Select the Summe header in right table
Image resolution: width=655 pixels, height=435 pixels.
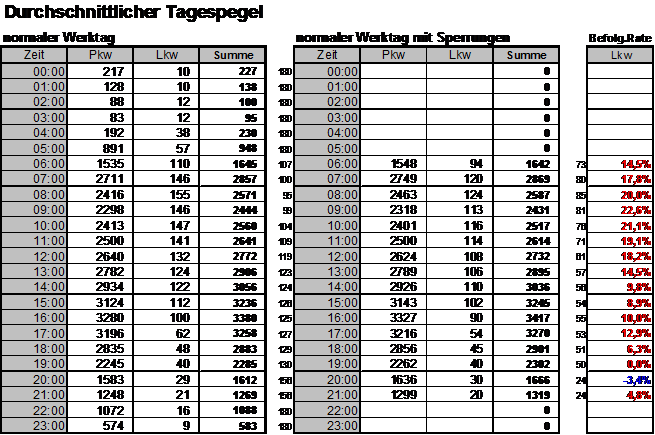tap(526, 56)
